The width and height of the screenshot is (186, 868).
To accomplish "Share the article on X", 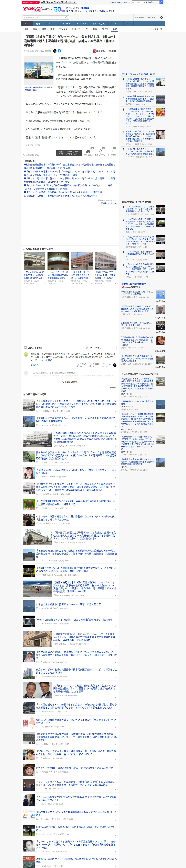I will tap(55, 51).
